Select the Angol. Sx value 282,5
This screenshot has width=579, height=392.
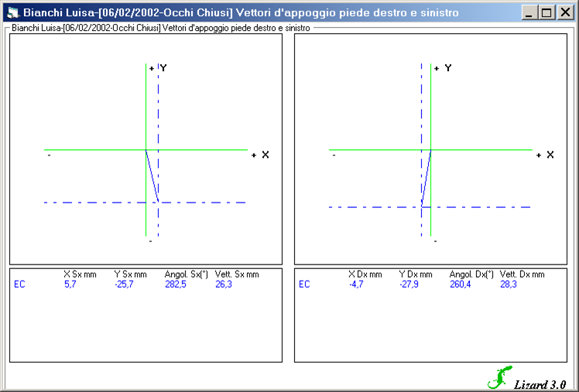175,285
